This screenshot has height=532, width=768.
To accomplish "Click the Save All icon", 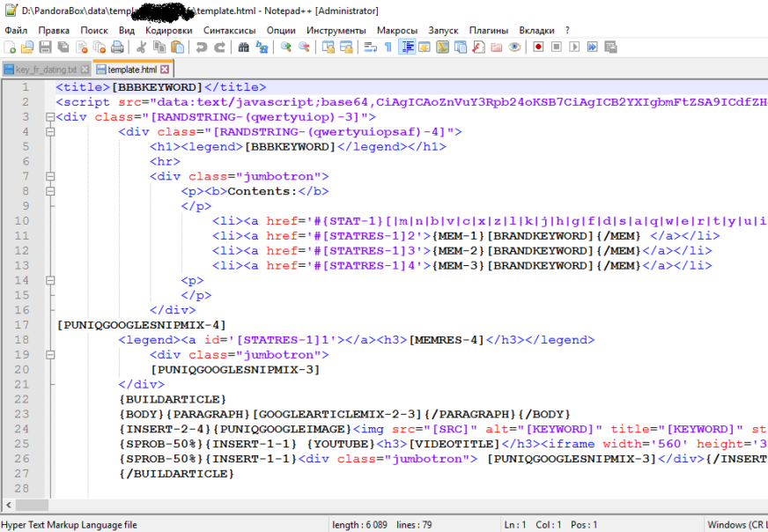I will [x=63, y=47].
